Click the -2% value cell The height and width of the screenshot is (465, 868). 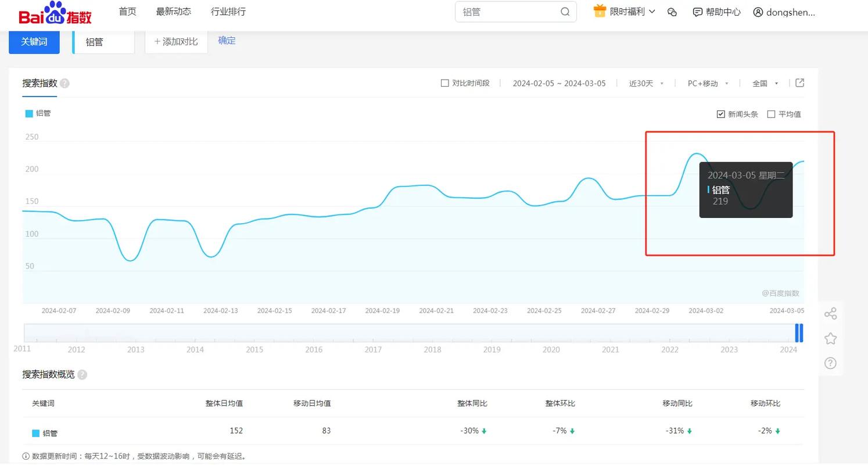(769, 431)
